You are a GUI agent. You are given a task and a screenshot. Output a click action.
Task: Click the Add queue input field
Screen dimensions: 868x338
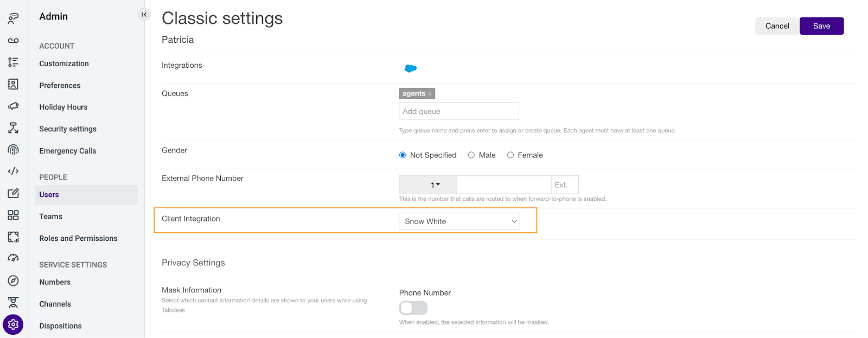(x=459, y=111)
